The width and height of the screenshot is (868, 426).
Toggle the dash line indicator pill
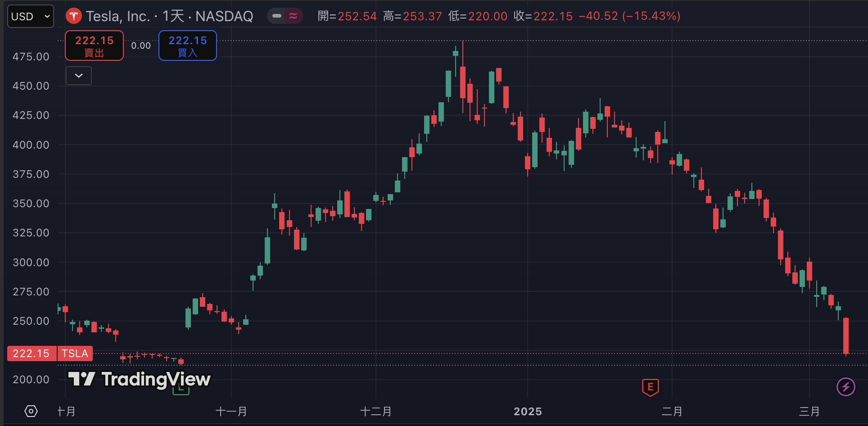(276, 16)
